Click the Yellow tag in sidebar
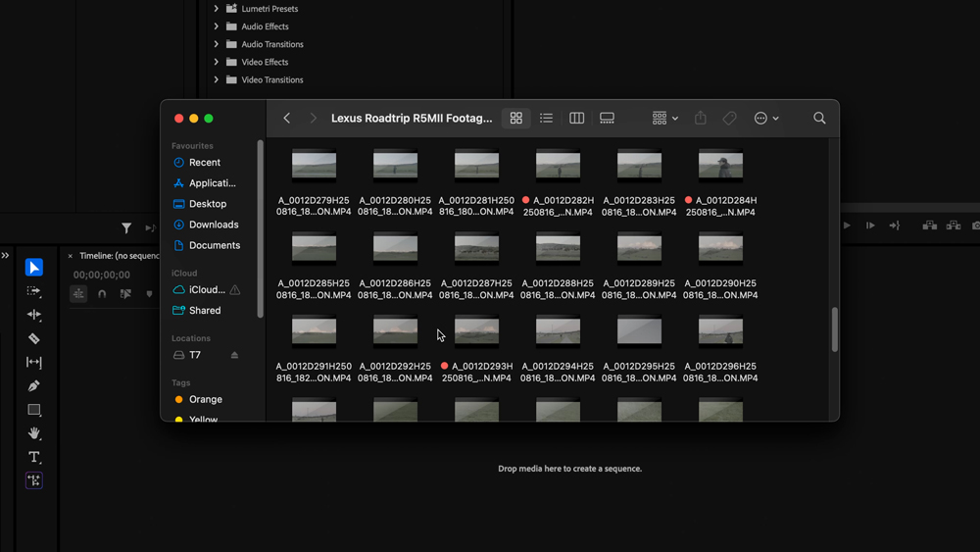 point(196,419)
